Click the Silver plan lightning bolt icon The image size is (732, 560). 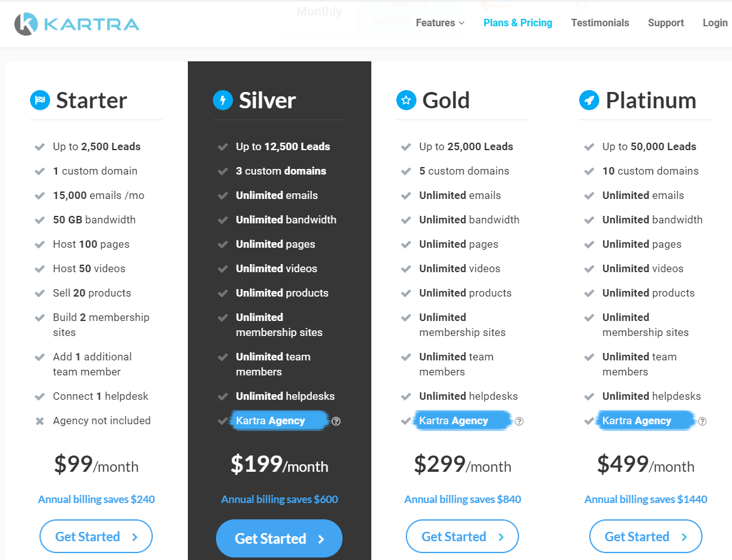point(223,100)
